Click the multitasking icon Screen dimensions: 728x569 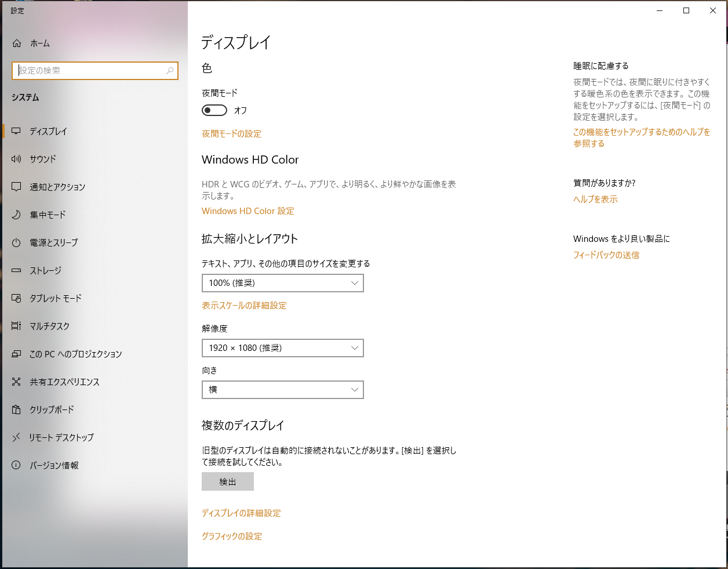pyautogui.click(x=16, y=326)
